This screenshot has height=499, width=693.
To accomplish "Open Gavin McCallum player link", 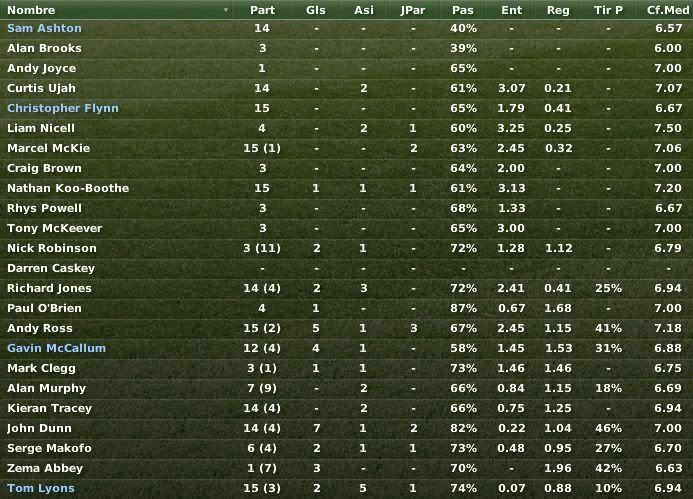I will tap(57, 348).
